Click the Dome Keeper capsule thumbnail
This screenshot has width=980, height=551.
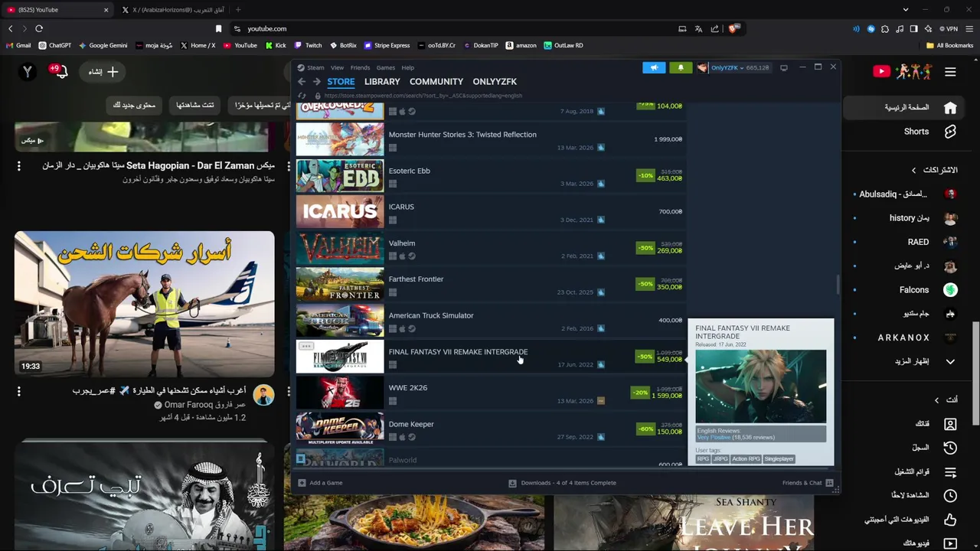click(x=340, y=429)
